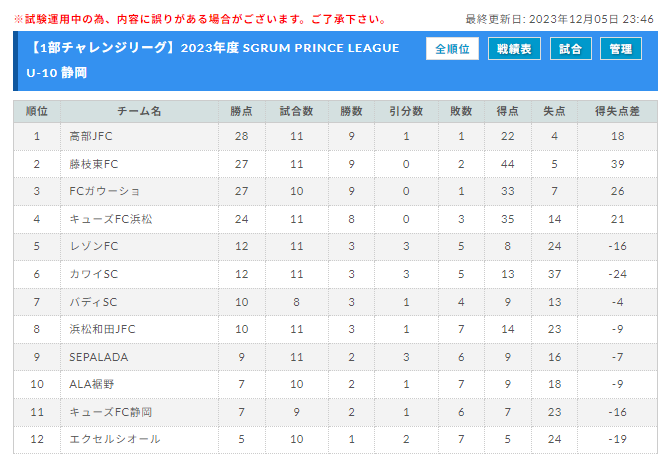665x460 pixels.
Task: Select the SEPALADA team entry
Action: [x=98, y=357]
